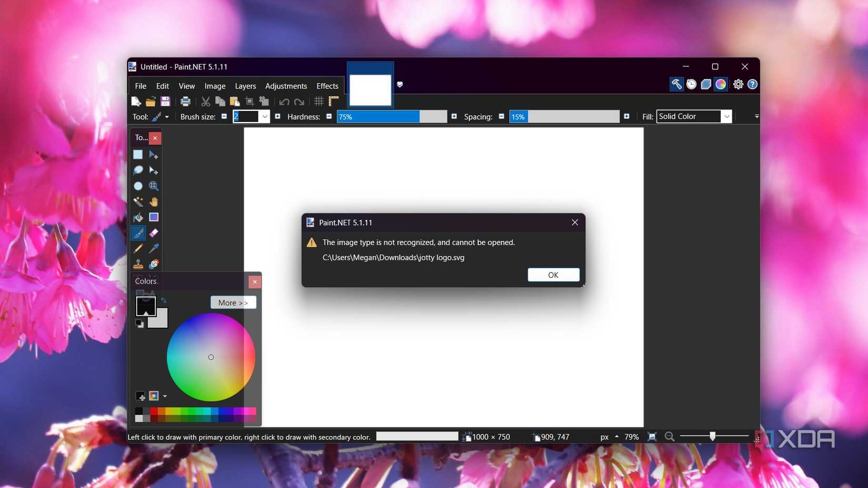Select the Paint Bucket tool
This screenshot has height=488, width=868.
click(138, 217)
